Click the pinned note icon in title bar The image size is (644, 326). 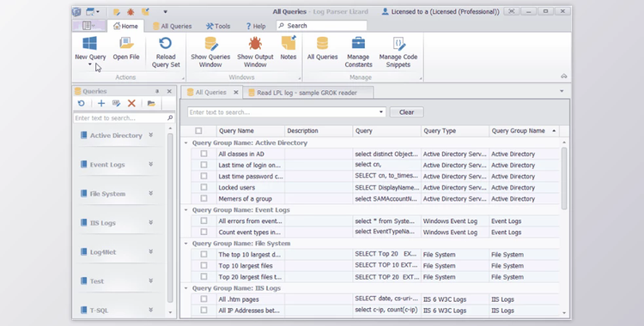[145, 12]
